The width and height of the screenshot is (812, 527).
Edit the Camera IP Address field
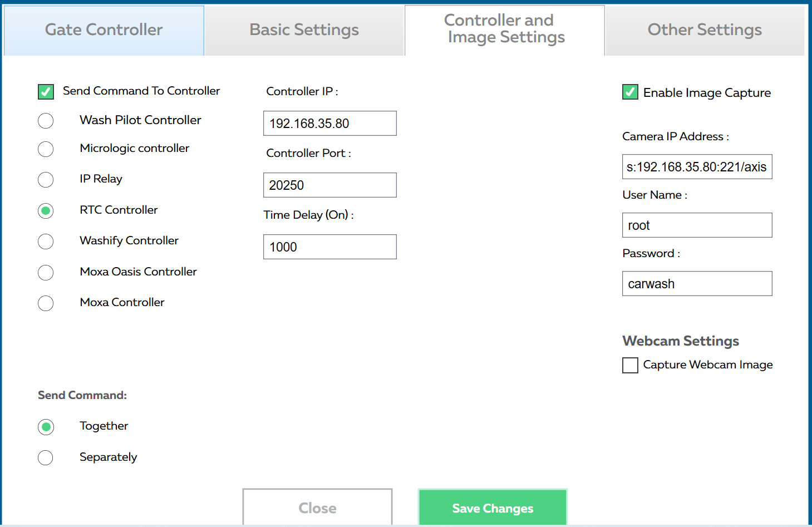697,166
